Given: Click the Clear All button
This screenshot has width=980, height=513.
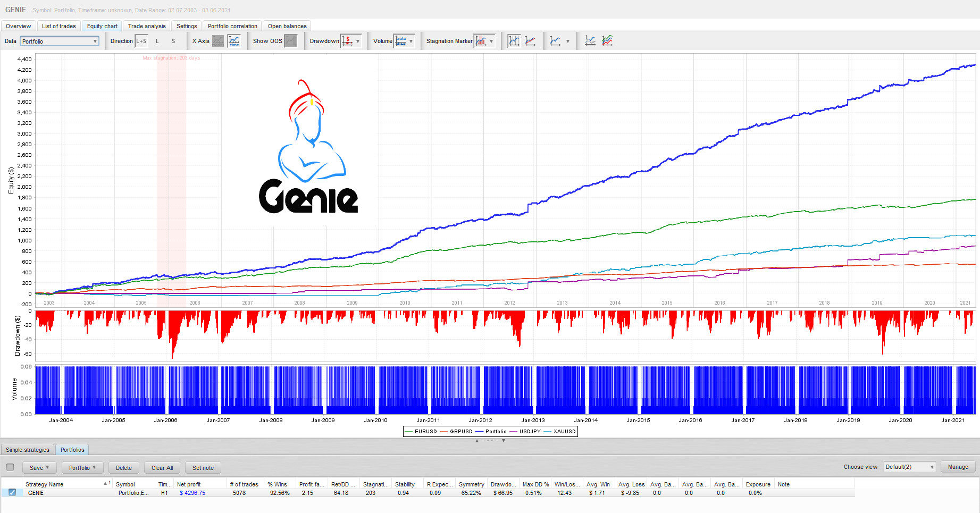Looking at the screenshot, I should pos(162,468).
